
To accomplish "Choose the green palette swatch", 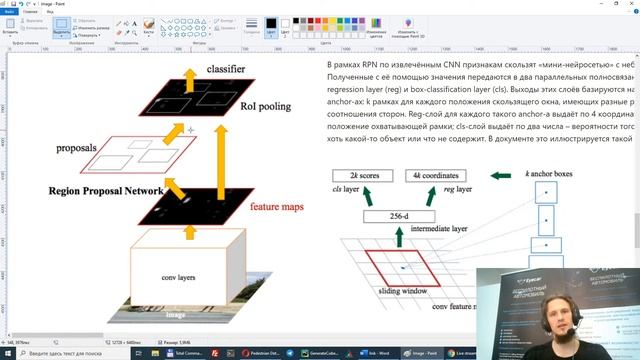I will coord(340,20).
